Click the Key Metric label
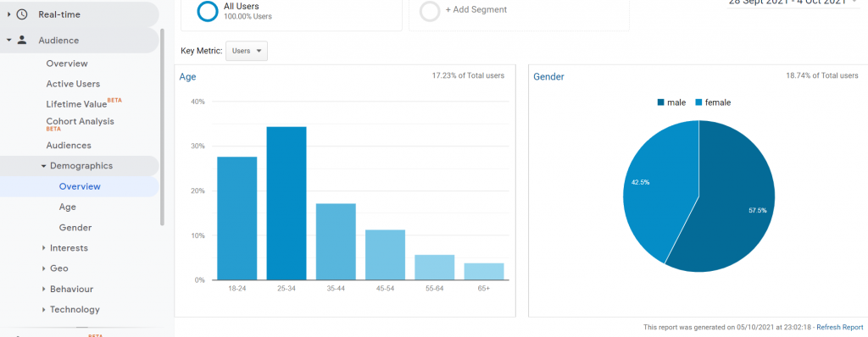 click(x=202, y=51)
